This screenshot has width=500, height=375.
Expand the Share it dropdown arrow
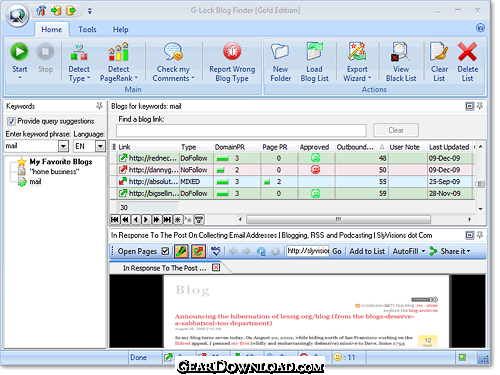(x=468, y=251)
